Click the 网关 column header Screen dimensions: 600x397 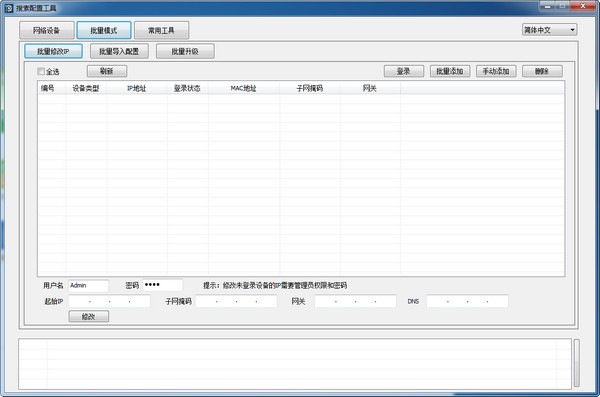click(x=370, y=88)
